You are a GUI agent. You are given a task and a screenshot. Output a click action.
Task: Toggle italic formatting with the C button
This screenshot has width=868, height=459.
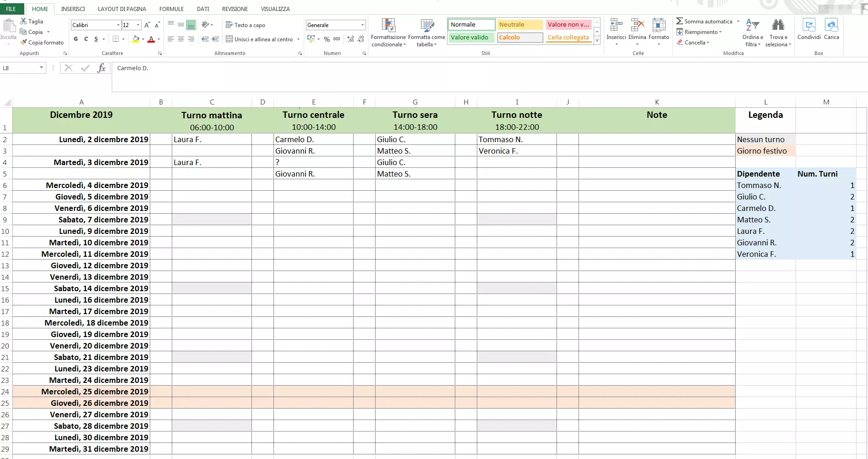(86, 39)
